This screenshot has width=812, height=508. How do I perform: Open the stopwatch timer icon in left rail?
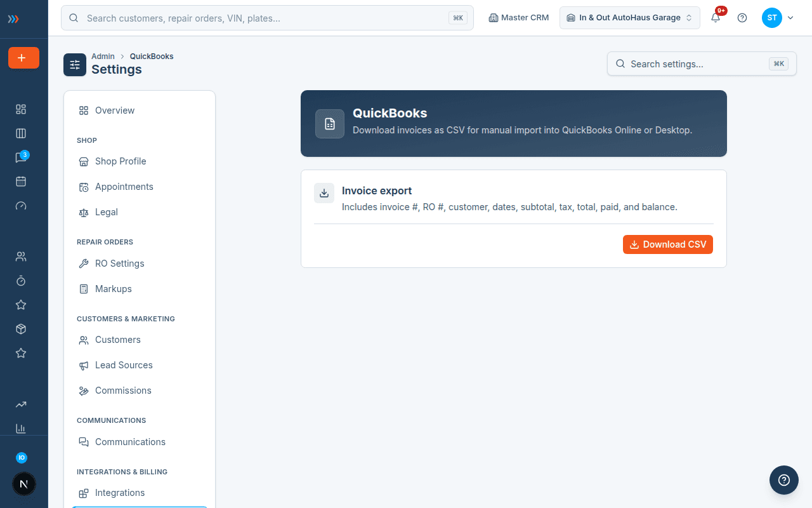tap(21, 281)
